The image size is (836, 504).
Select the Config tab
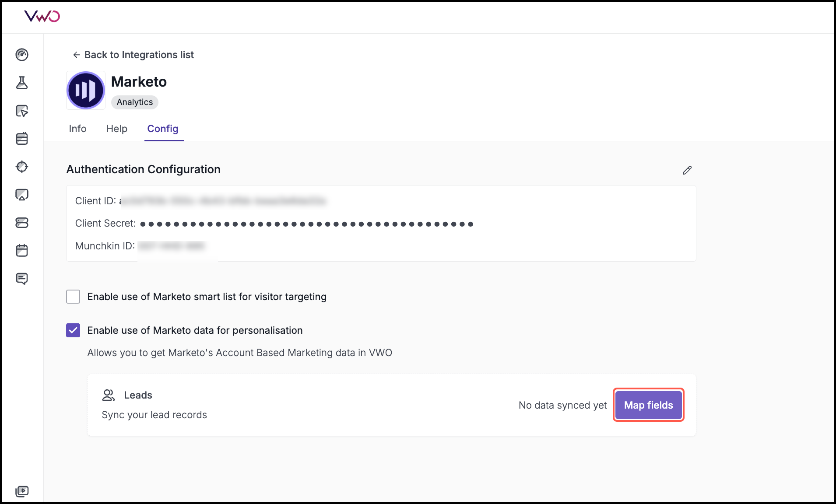pyautogui.click(x=163, y=129)
